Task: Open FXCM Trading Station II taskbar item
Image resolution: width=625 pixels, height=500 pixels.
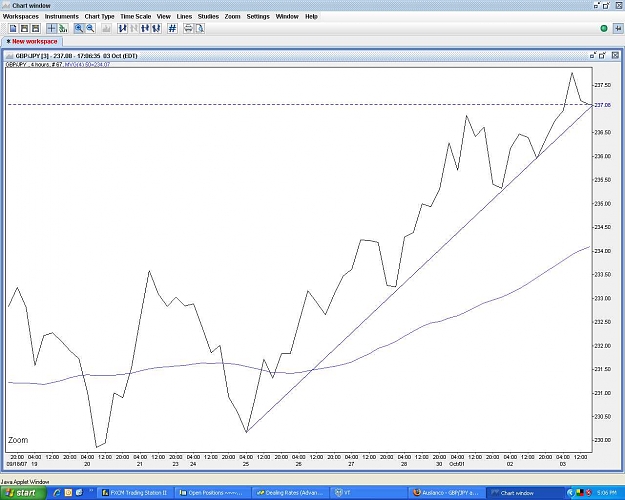Action: coord(135,493)
